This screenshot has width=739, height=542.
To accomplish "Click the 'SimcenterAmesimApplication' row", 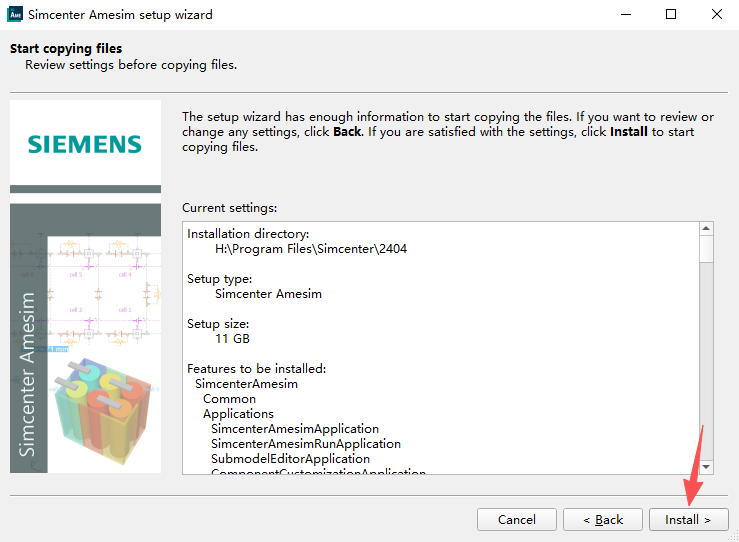I will 295,429.
